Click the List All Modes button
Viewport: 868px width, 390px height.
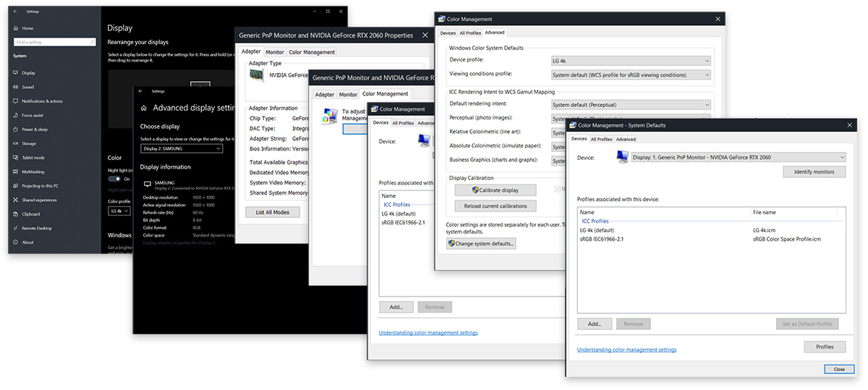272,212
